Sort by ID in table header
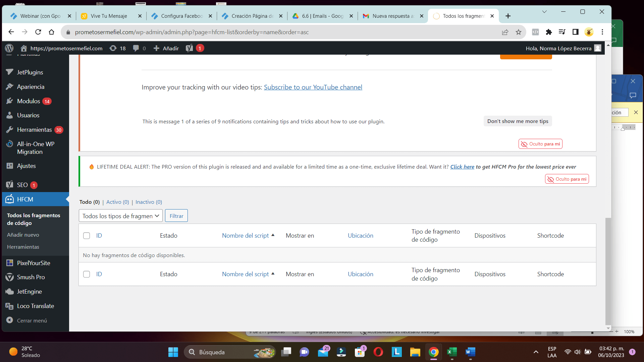This screenshot has height=362, width=644. click(99, 235)
